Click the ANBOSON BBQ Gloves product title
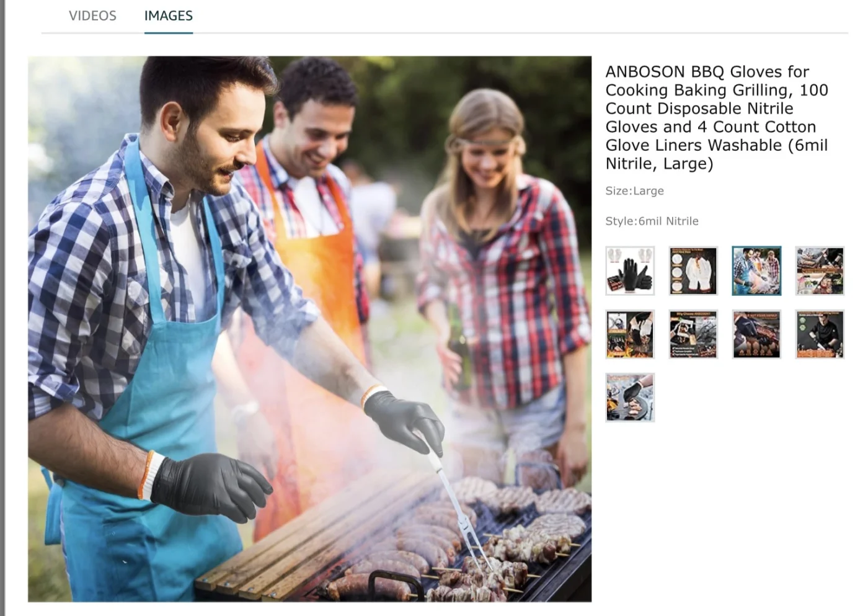Screen dimensions: 868x616 717,118
